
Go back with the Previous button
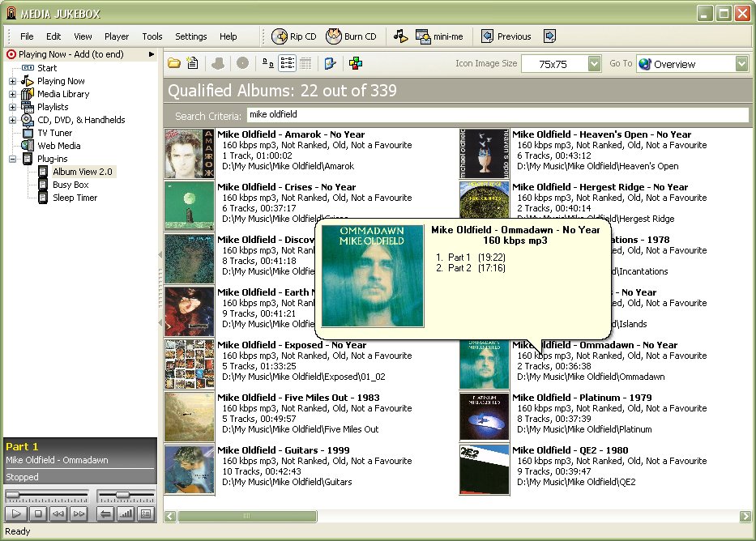tap(506, 36)
